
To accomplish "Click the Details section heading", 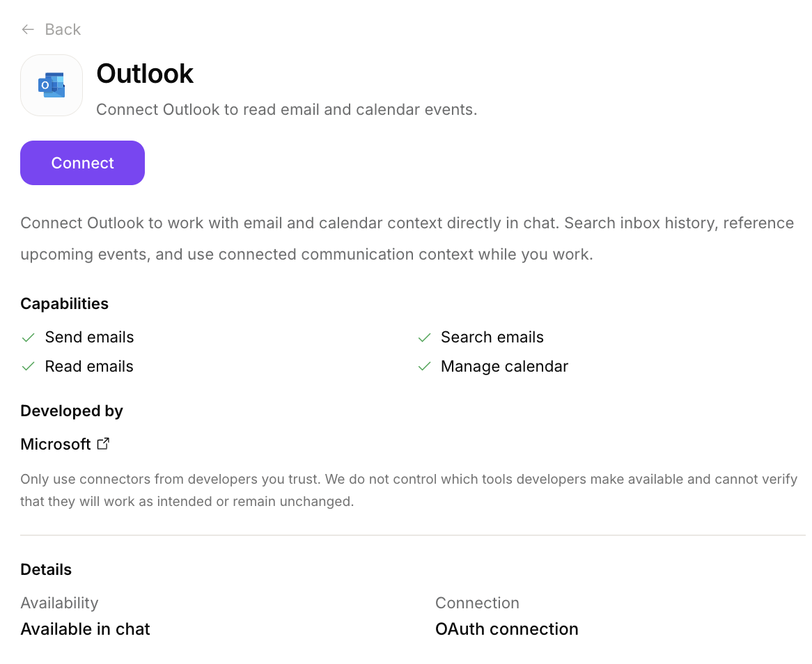I will coord(46,569).
